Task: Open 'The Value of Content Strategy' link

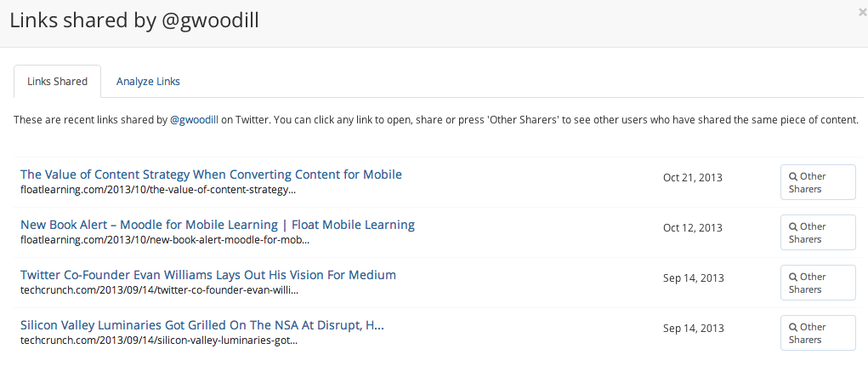Action: [211, 175]
